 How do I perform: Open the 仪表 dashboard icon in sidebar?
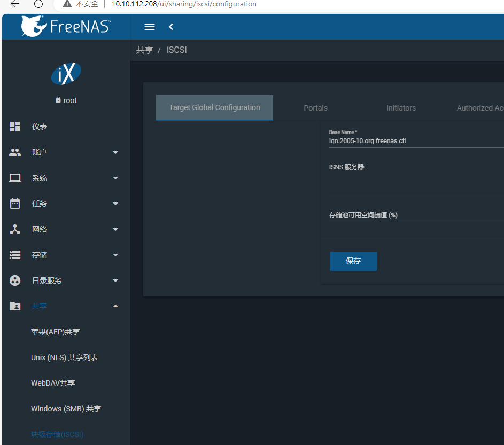click(x=14, y=127)
